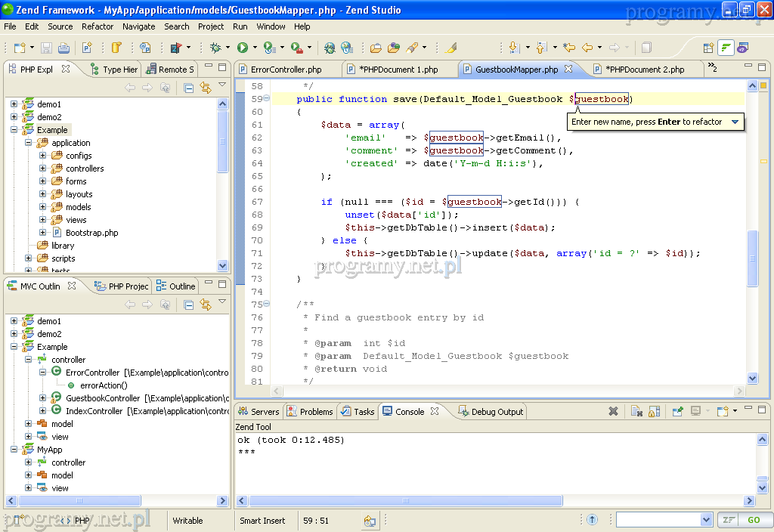Switch to the ErrorController.php editor tab
The height and width of the screenshot is (532, 774).
point(286,70)
